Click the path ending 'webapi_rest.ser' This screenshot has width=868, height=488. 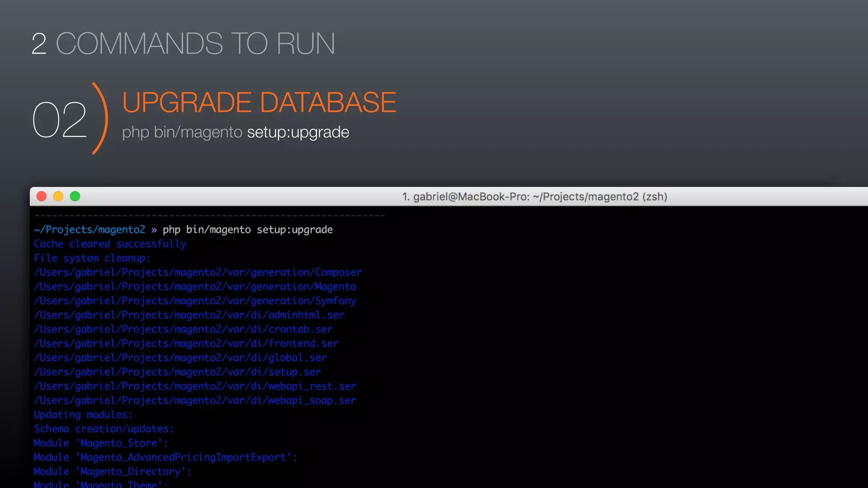pyautogui.click(x=195, y=386)
